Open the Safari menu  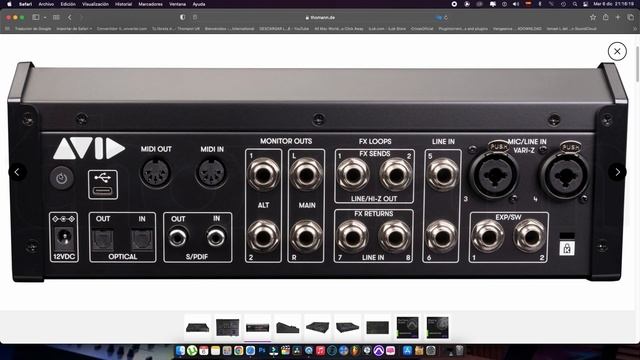tap(25, 4)
